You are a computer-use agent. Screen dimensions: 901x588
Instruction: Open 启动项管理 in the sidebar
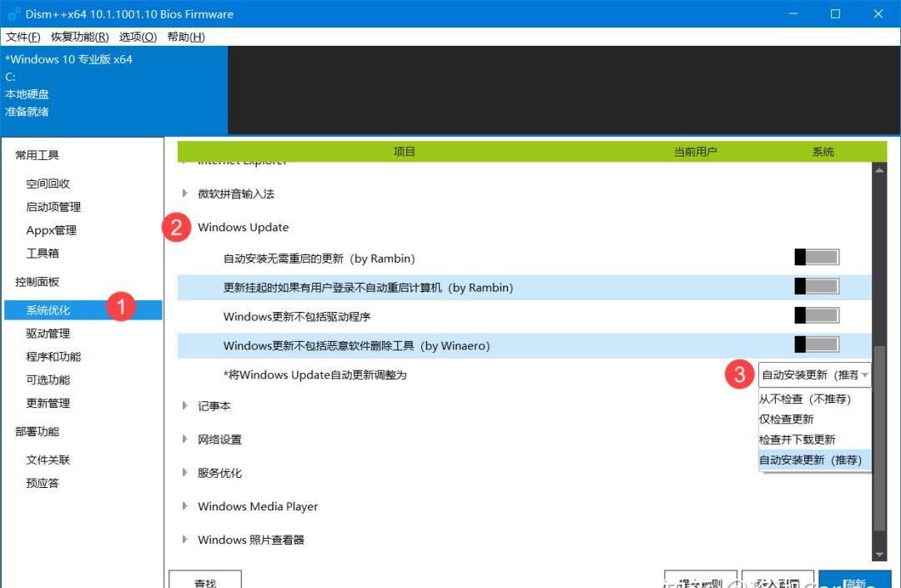(53, 207)
